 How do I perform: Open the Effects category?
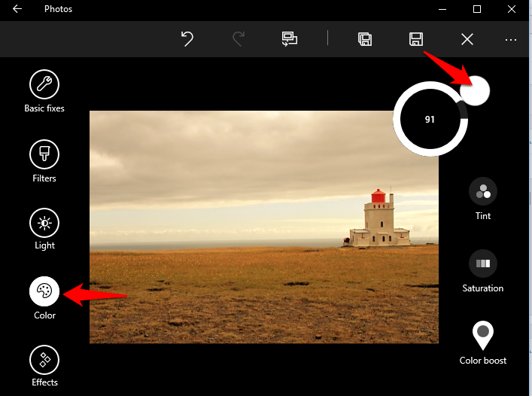(44, 360)
